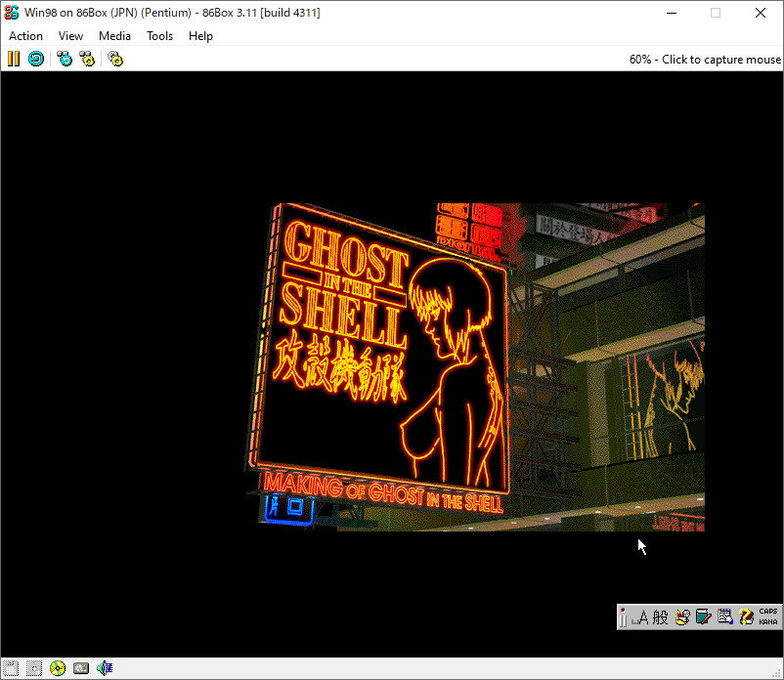Open IME dictionary book-with-pencil icon
The image size is (784, 680).
(704, 617)
